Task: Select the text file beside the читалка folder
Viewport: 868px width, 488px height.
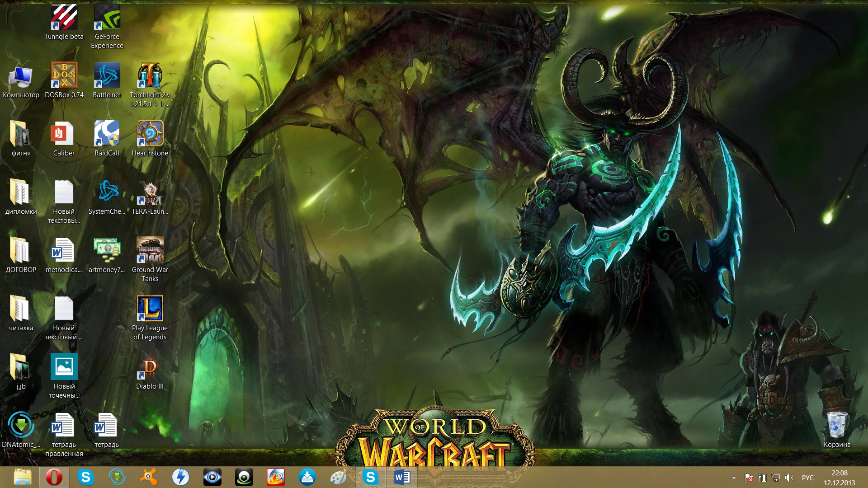Action: click(x=64, y=318)
